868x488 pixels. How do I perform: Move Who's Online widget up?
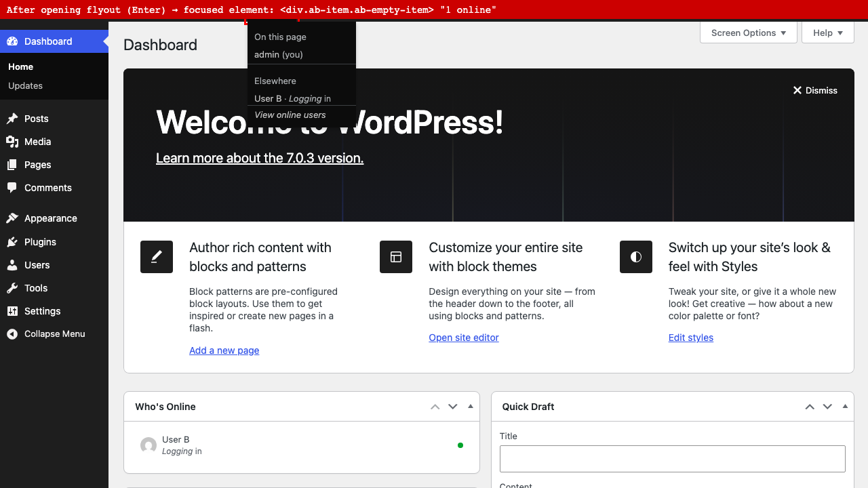coord(435,407)
